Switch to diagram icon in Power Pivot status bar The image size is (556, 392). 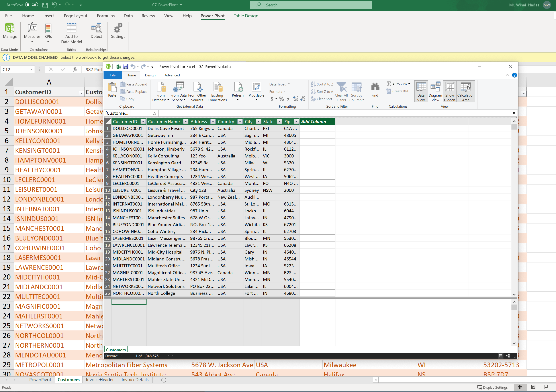tap(508, 356)
